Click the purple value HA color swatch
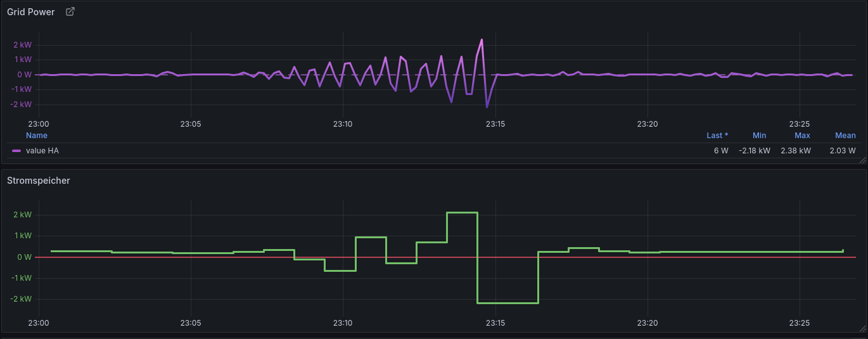This screenshot has width=868, height=339. point(16,151)
